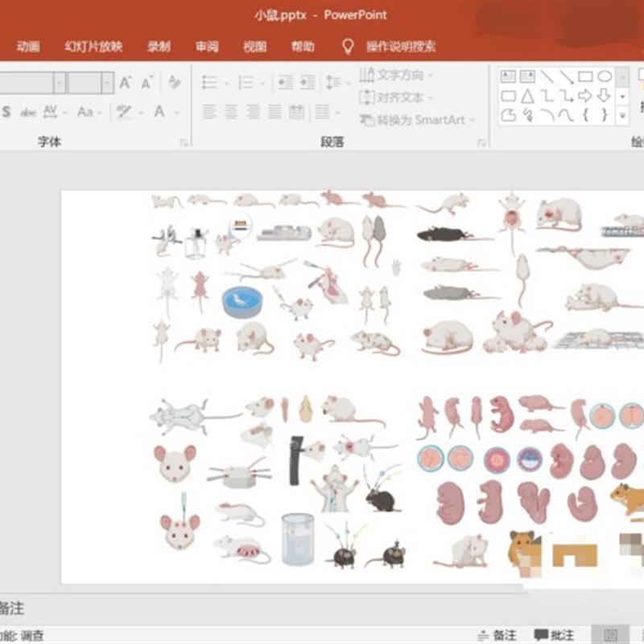Select the strikethrough text icon
The image size is (644, 644).
27,111
